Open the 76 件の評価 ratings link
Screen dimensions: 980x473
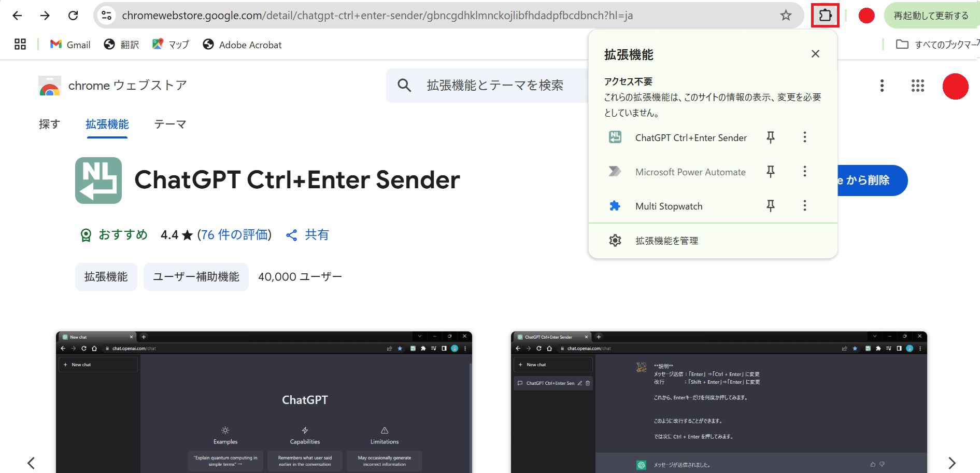(x=234, y=235)
